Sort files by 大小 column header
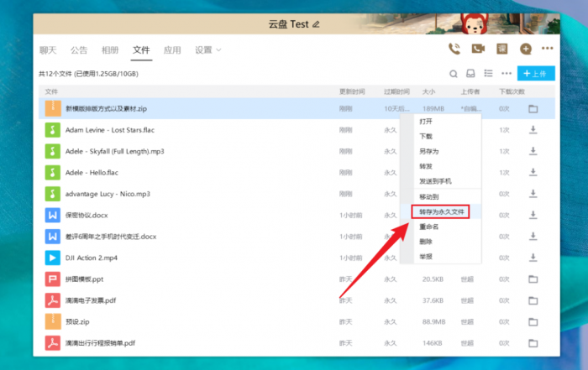This screenshot has height=370, width=588. coord(428,91)
